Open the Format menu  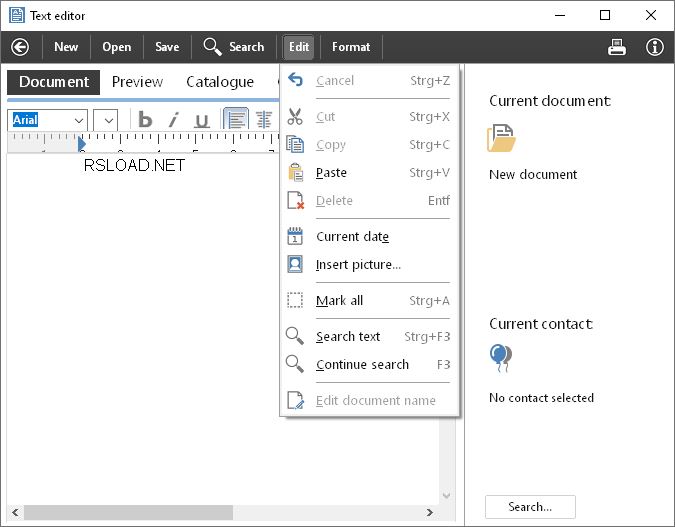point(351,47)
